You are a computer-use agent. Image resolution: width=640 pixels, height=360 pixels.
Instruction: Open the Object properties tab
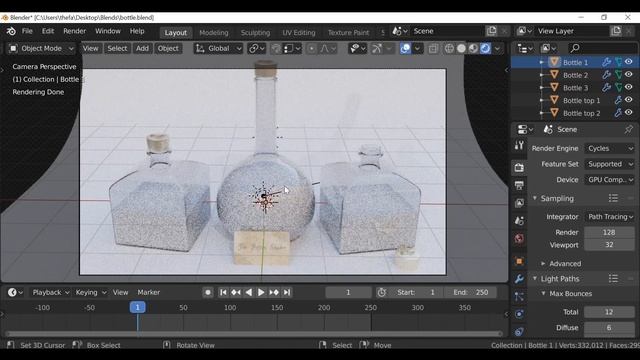[x=519, y=261]
